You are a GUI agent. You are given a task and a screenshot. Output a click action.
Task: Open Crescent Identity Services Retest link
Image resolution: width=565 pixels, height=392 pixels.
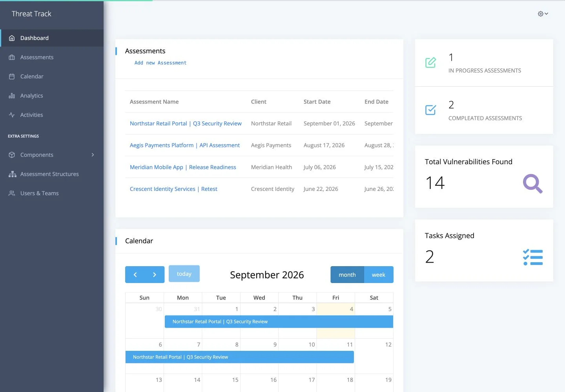coord(173,189)
